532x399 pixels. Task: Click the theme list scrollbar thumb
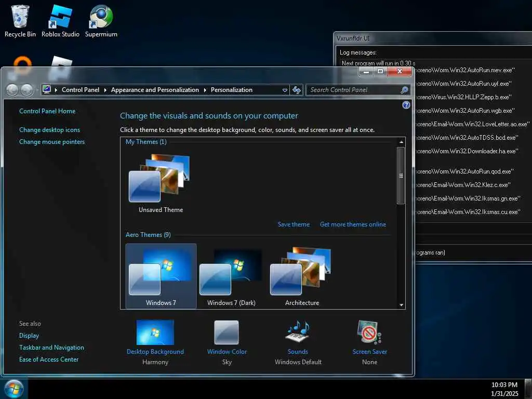pyautogui.click(x=401, y=176)
